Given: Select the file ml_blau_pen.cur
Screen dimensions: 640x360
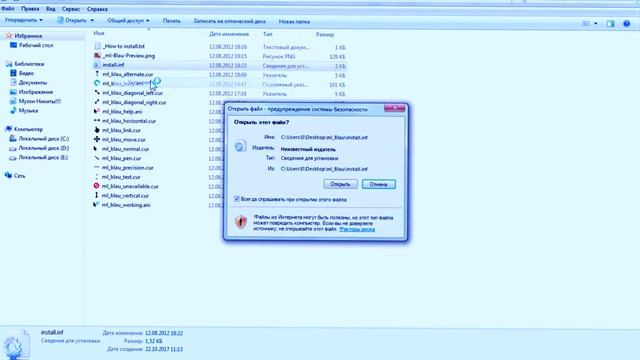Looking at the screenshot, I should [x=121, y=158].
